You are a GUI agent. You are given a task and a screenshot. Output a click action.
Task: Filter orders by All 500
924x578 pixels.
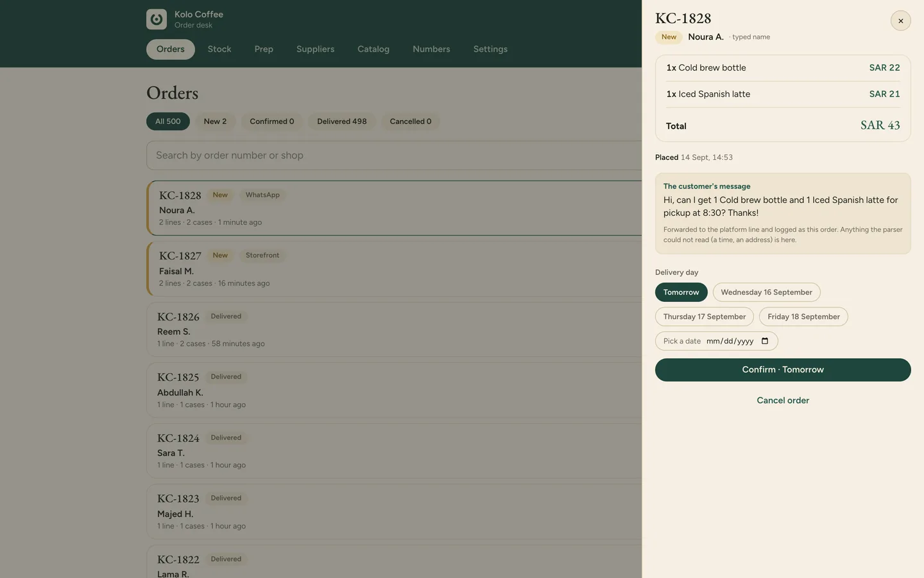[x=168, y=121]
